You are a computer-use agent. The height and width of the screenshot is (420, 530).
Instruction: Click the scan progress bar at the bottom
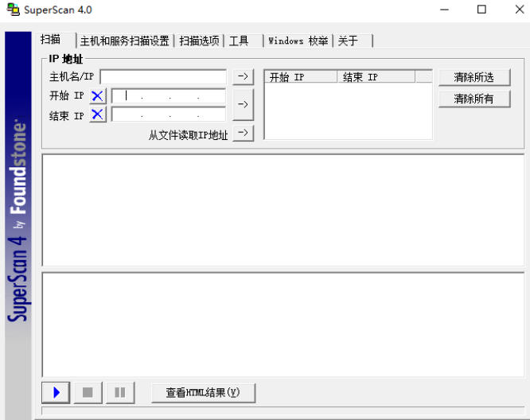283,410
